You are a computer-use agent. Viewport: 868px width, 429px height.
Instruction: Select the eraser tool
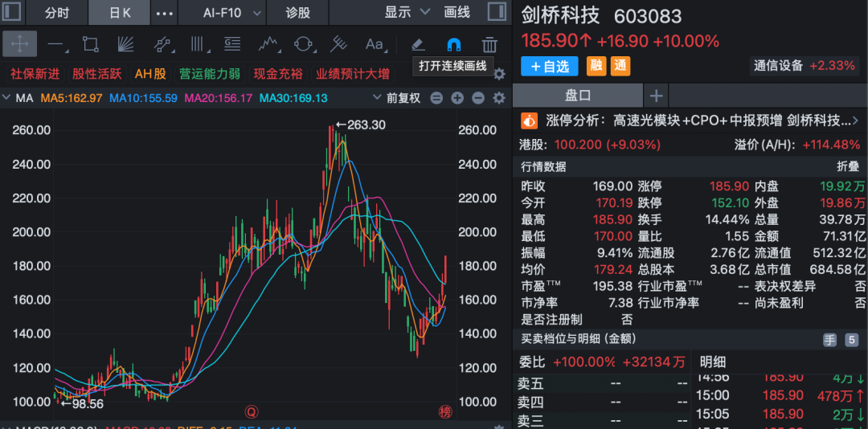pyautogui.click(x=418, y=43)
